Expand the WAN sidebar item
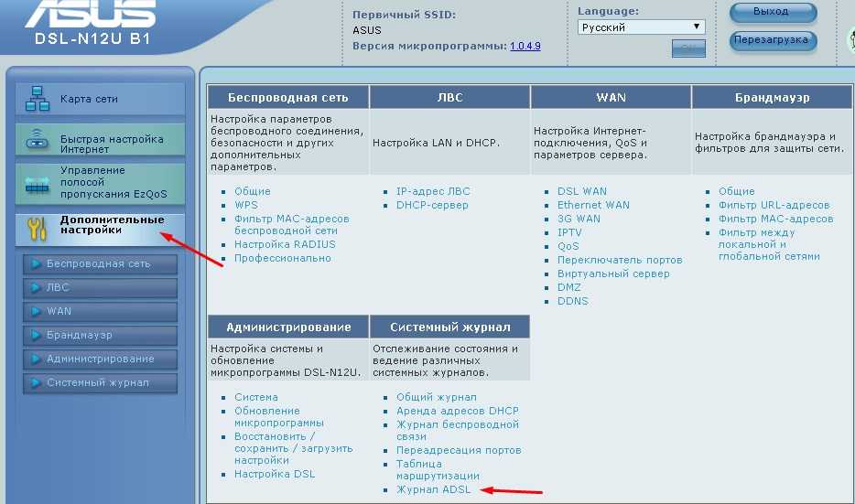This screenshot has height=504, width=855. [100, 312]
